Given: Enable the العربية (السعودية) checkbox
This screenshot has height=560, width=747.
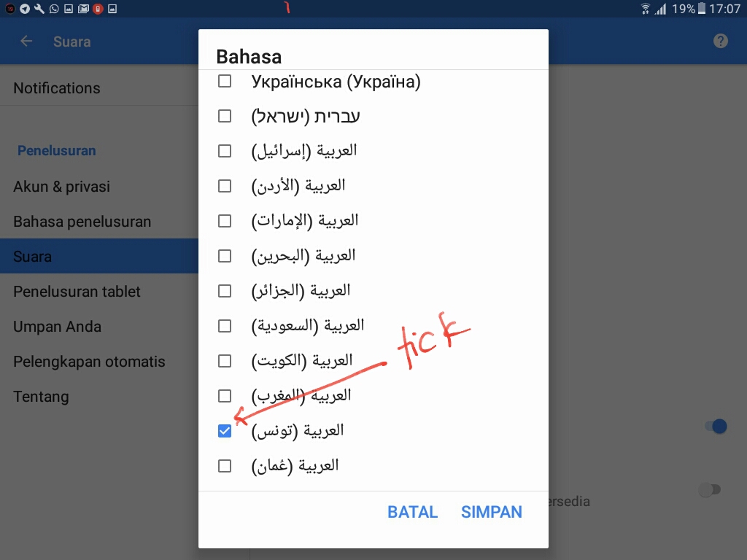Looking at the screenshot, I should [225, 326].
